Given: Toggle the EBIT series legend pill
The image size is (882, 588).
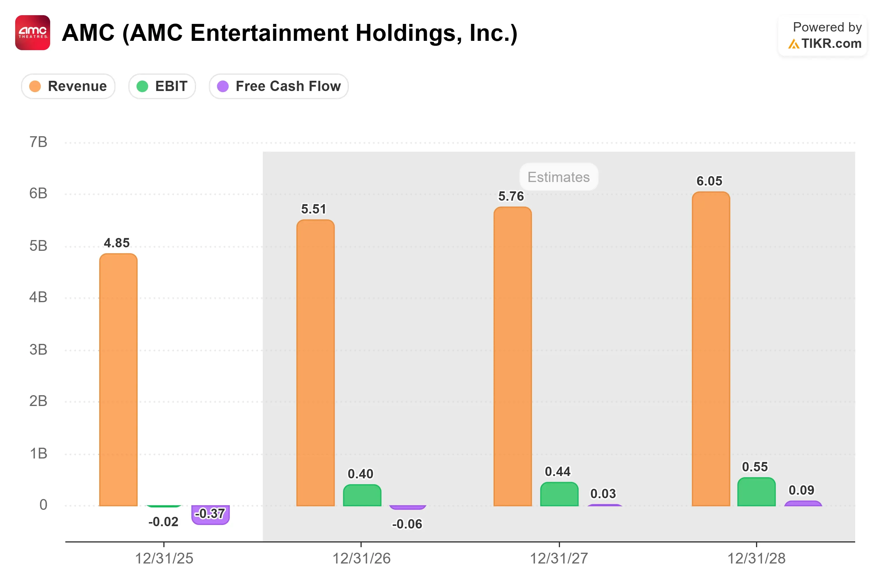Looking at the screenshot, I should pyautogui.click(x=162, y=86).
